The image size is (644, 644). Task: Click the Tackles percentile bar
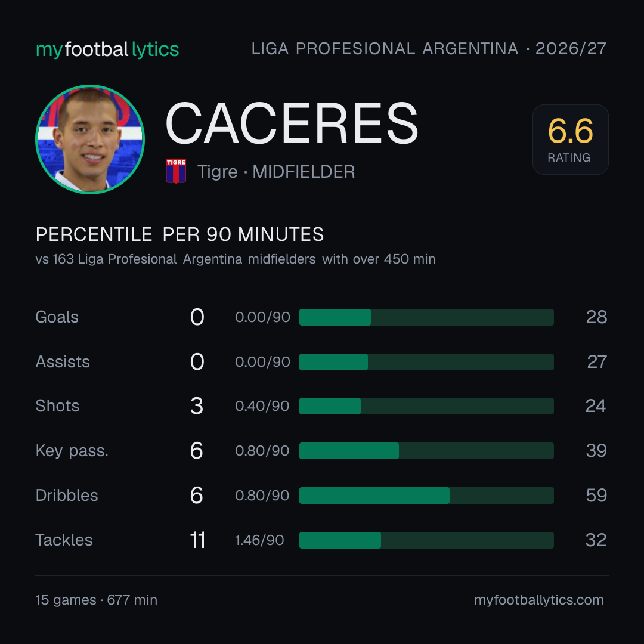point(426,540)
